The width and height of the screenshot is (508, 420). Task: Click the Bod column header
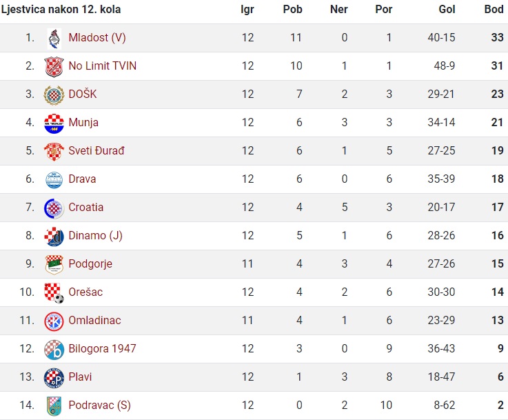coord(494,9)
